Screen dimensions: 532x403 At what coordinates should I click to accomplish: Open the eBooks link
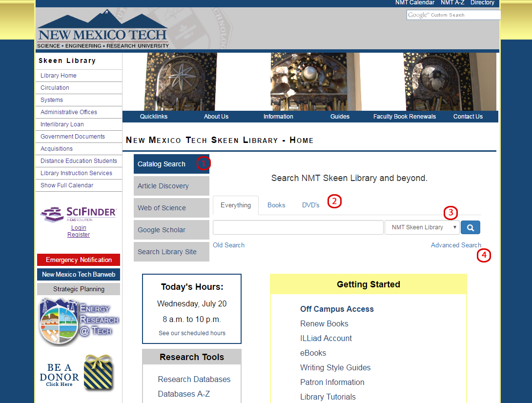[x=313, y=353]
